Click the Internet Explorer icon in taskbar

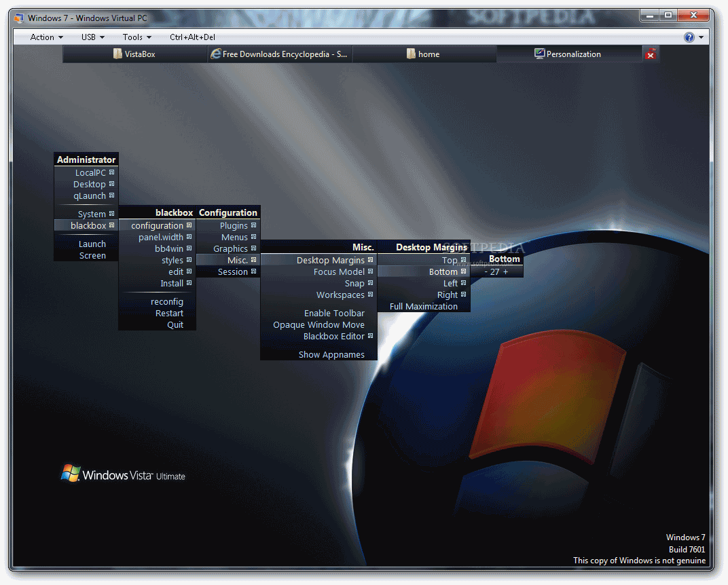(215, 54)
